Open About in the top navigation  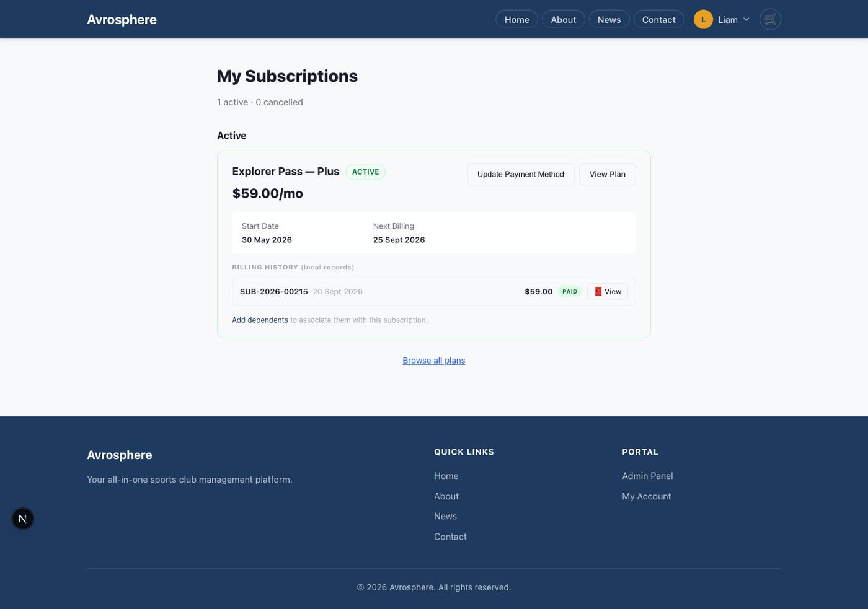563,19
